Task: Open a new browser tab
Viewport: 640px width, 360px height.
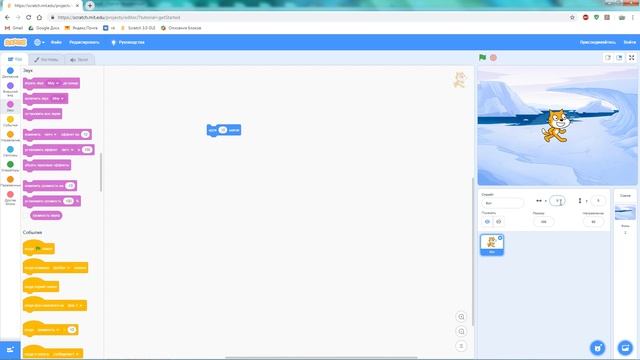Action: click(x=90, y=5)
